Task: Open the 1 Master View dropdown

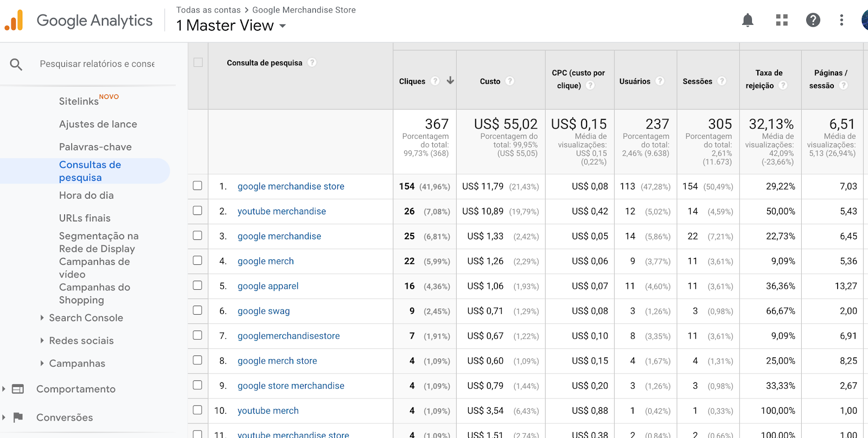Action: tap(231, 26)
